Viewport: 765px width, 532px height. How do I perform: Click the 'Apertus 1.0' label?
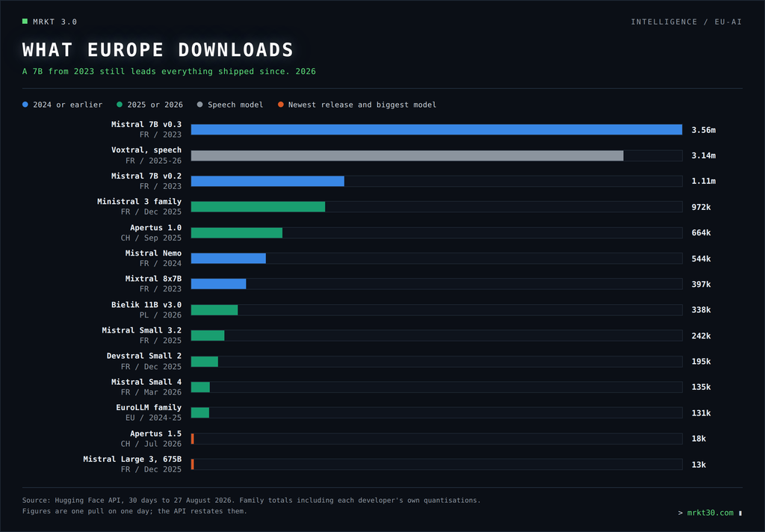(x=155, y=227)
